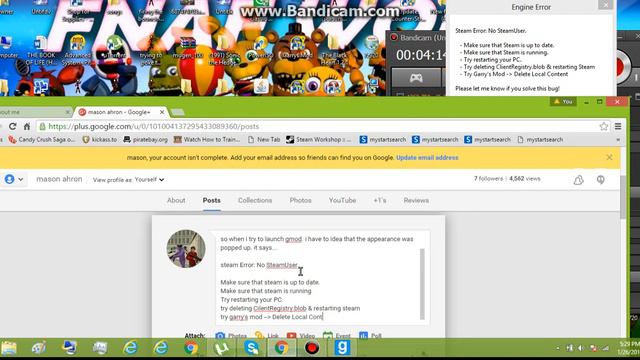640x360 pixels.
Task: Open the New Tab bookmark
Action: tap(264, 140)
